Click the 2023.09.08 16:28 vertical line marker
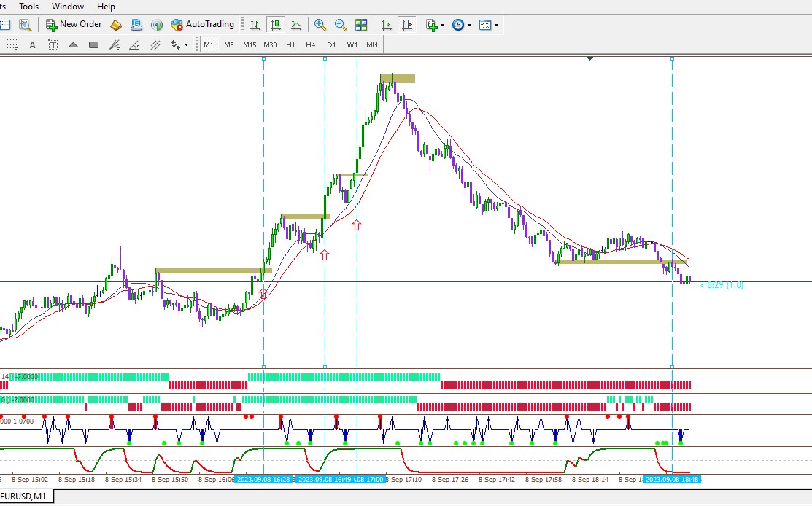The height and width of the screenshot is (506, 812). point(263,479)
